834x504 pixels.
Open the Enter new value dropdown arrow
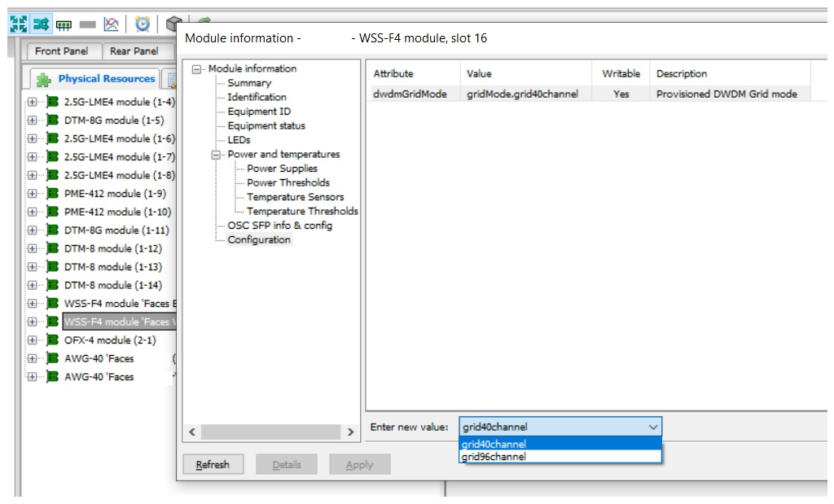[x=653, y=427]
